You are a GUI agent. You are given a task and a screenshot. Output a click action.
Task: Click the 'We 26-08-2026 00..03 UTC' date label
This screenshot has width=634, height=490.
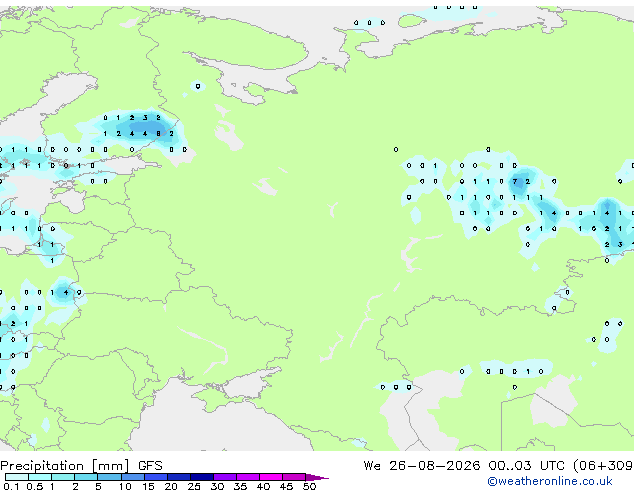(464, 466)
